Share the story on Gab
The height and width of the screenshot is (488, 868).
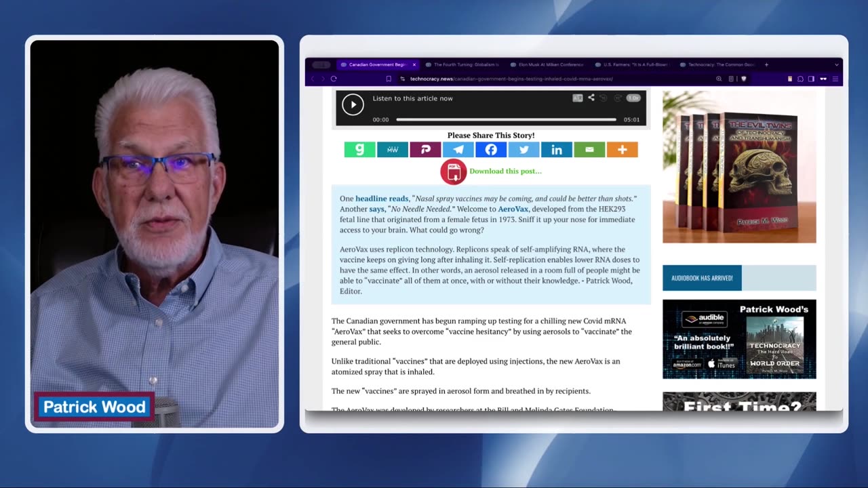(x=359, y=150)
